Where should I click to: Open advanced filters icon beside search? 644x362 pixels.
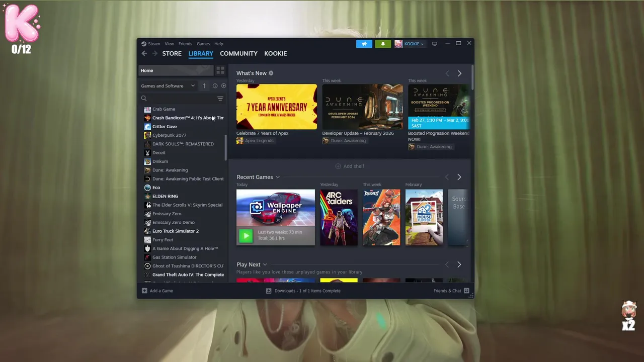220,99
